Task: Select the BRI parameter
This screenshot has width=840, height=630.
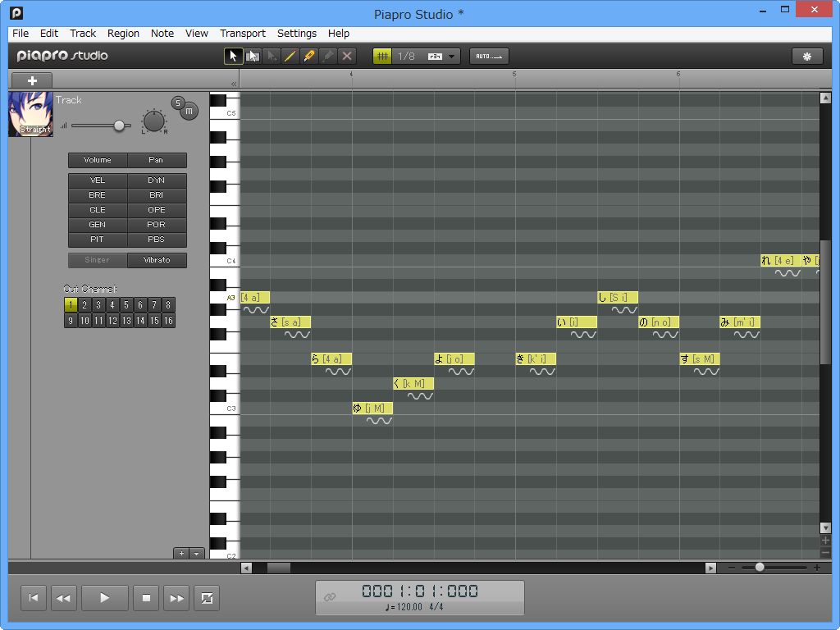Action: [x=157, y=195]
